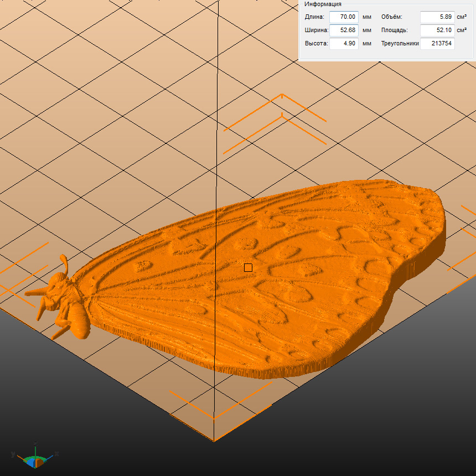Click the butterfly's abdomen below its head

[x=77, y=321]
